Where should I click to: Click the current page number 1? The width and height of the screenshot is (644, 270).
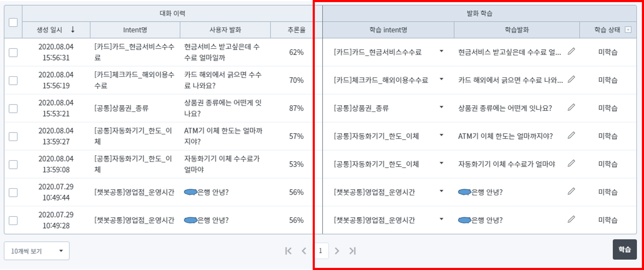click(320, 251)
